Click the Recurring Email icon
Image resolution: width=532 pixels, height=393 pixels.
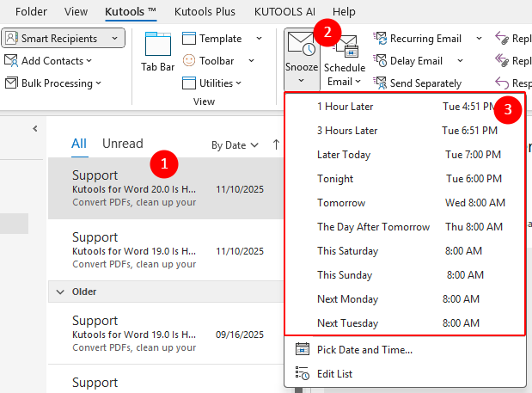[380, 39]
